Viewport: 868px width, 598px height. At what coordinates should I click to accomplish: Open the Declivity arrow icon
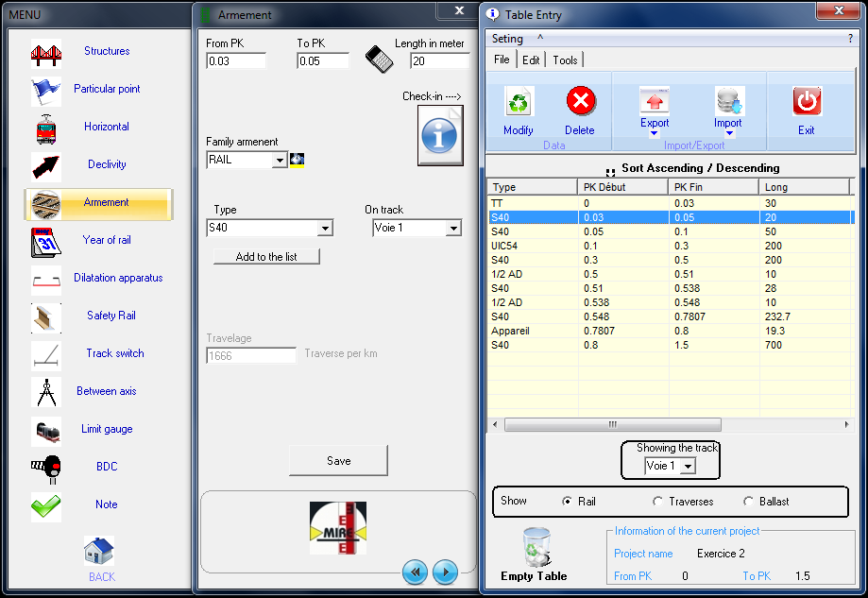[45, 166]
